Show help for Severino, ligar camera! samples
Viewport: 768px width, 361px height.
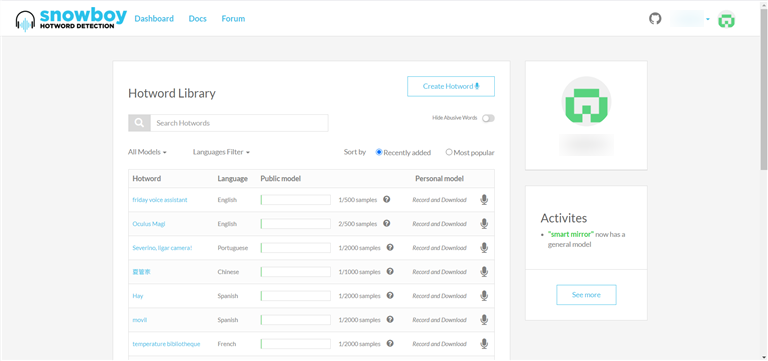click(x=390, y=247)
